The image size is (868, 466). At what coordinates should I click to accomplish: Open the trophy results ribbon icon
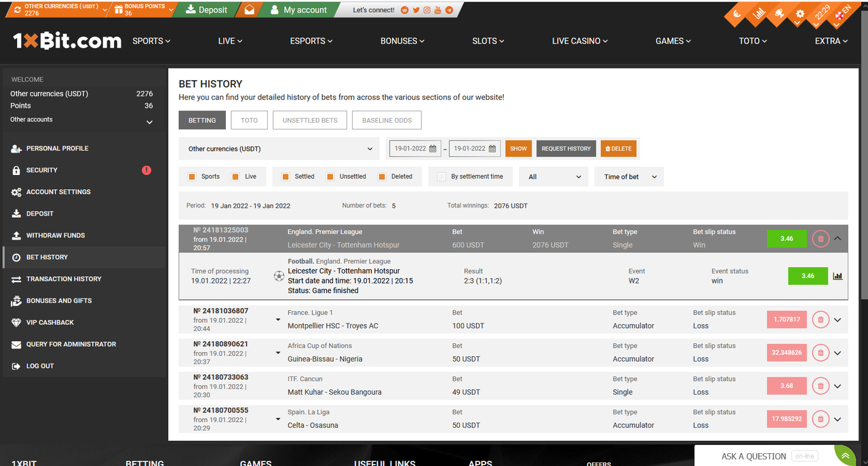780,13
